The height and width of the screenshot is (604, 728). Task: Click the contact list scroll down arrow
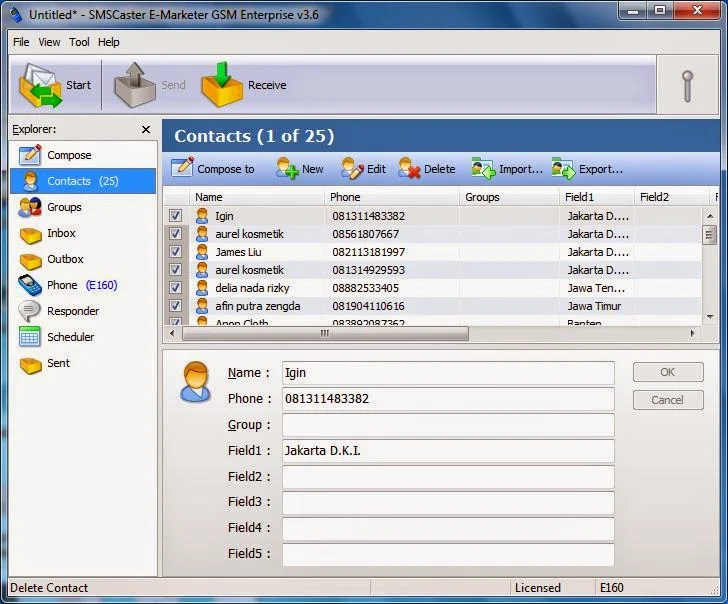(709, 317)
